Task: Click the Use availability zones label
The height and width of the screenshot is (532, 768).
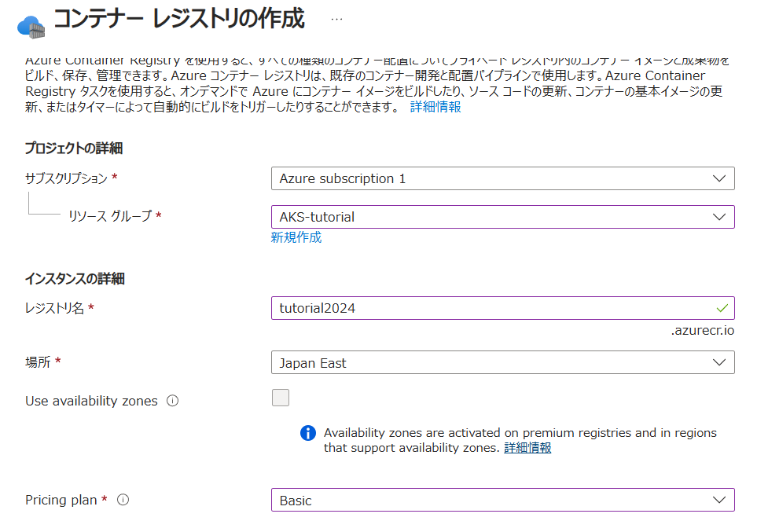Action: tap(92, 401)
